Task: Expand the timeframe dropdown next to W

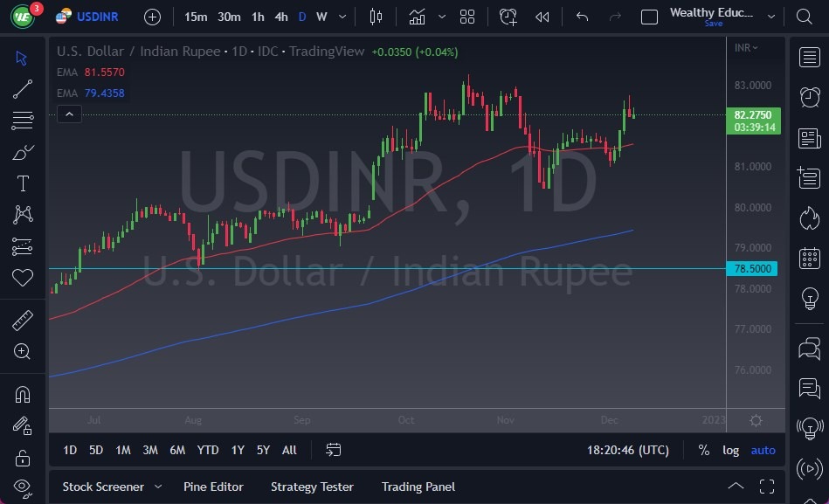Action: tap(342, 16)
